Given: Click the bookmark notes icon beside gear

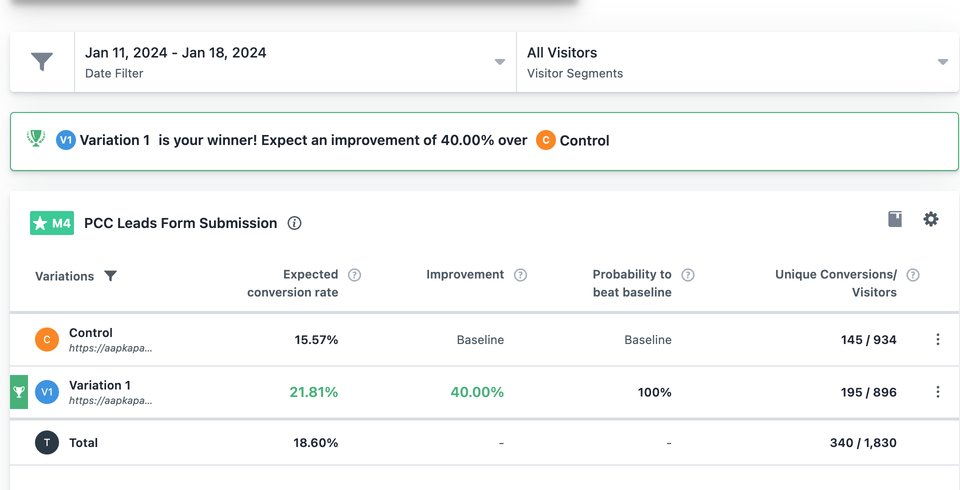Looking at the screenshot, I should click(x=895, y=219).
